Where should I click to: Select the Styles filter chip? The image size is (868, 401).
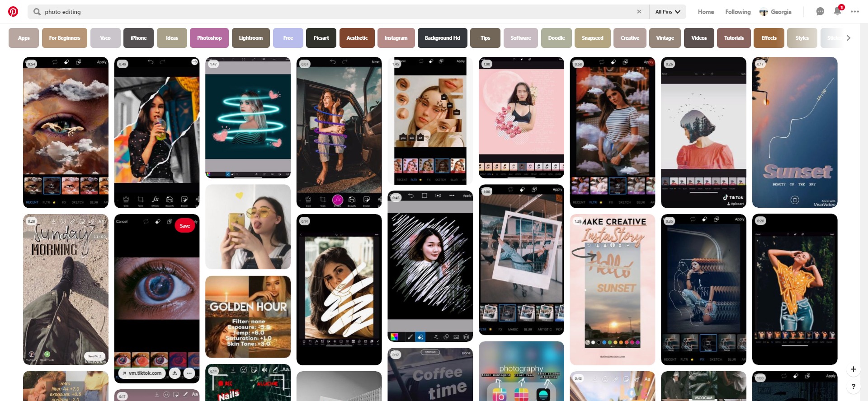(x=802, y=38)
